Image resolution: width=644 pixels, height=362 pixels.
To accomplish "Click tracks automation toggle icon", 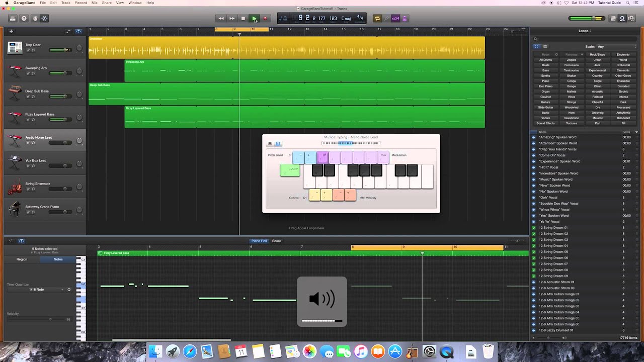I will point(68,31).
